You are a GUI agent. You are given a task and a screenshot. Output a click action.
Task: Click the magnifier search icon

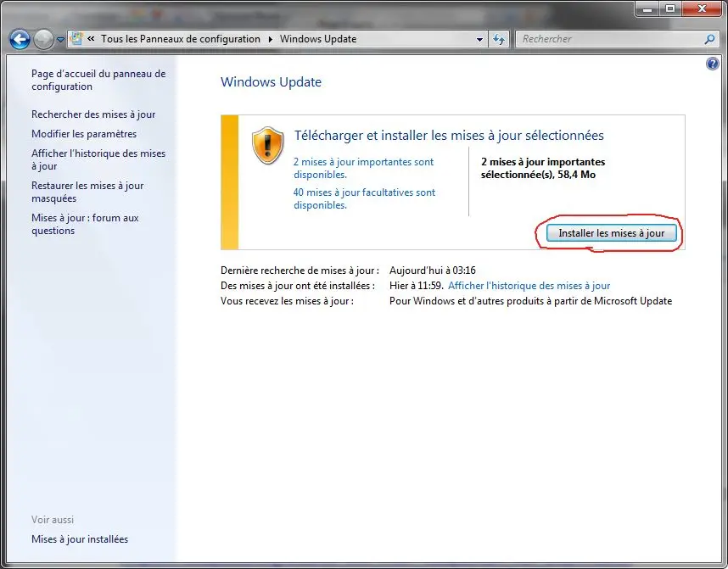tap(709, 40)
